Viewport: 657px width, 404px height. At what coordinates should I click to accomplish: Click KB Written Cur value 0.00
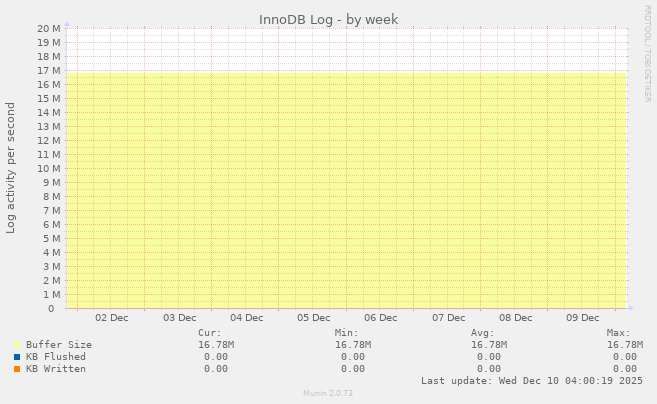pyautogui.click(x=216, y=369)
